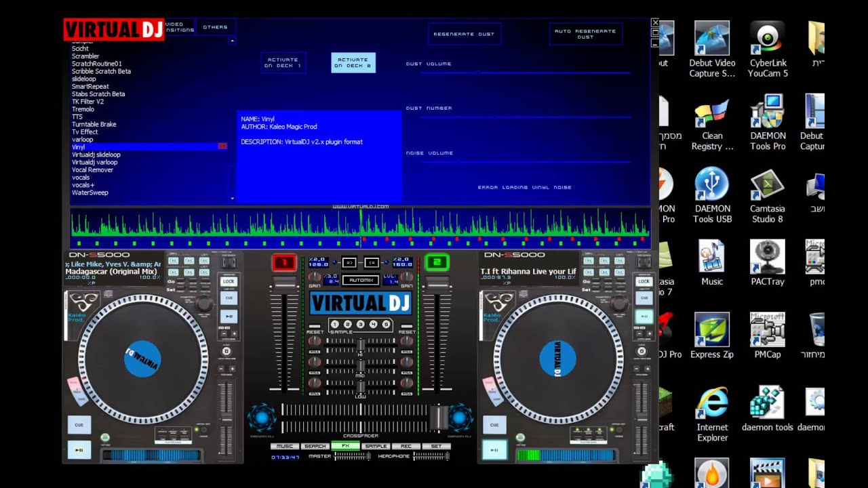The width and height of the screenshot is (868, 488).
Task: Launch DAEMON Tools Pro desktop icon
Action: pos(768,122)
